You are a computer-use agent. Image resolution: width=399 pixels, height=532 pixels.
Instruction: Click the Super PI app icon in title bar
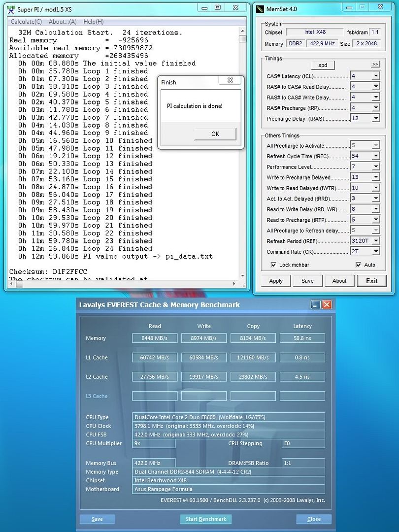(x=11, y=9)
